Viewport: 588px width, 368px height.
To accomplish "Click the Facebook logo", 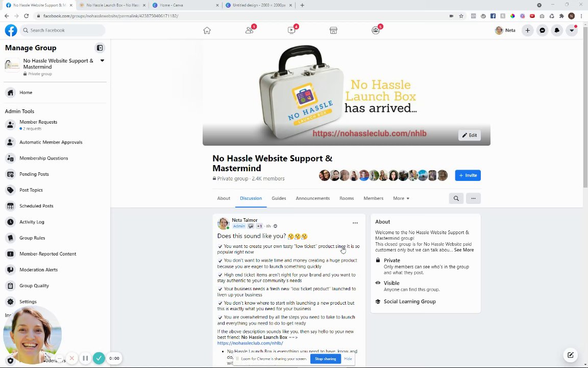I will pyautogui.click(x=11, y=31).
